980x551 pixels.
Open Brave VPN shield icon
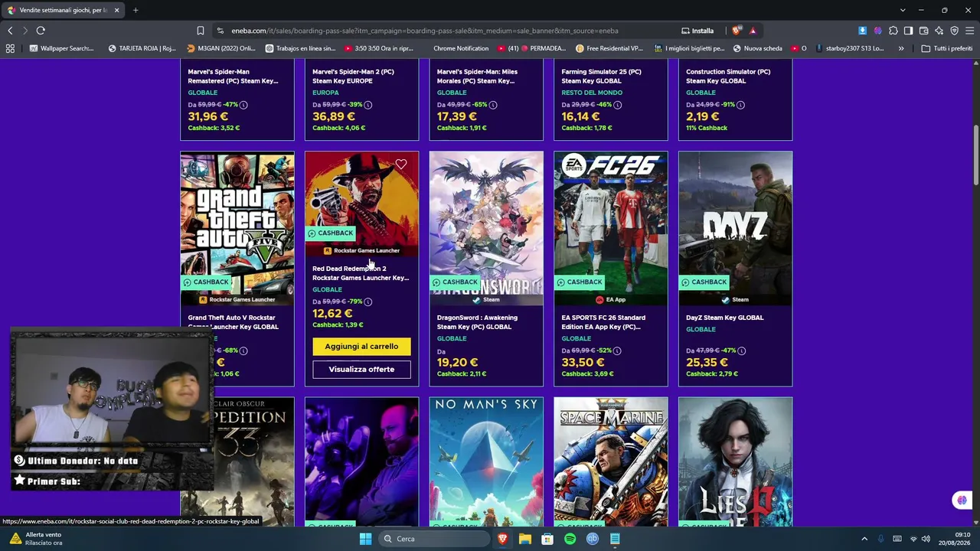coord(954,31)
